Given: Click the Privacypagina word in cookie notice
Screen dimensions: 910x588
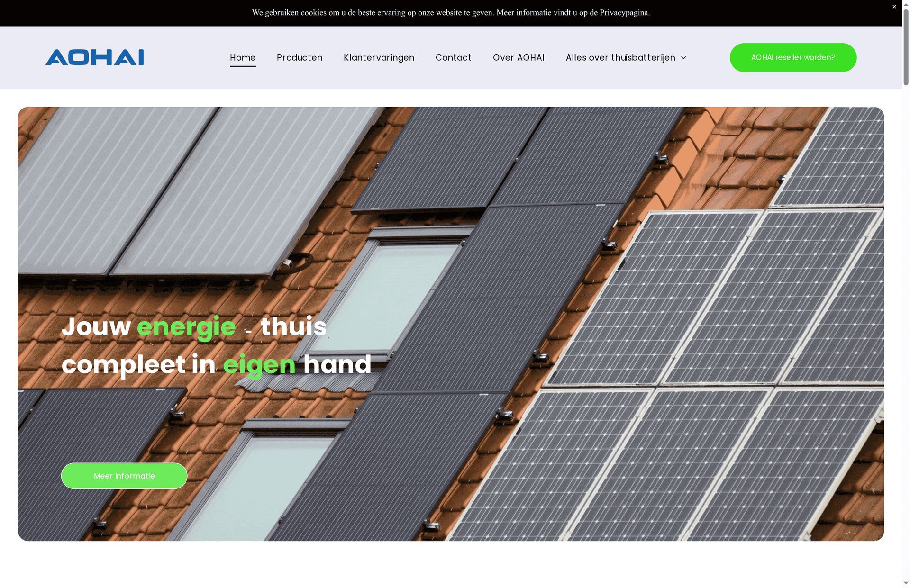Looking at the screenshot, I should click(624, 13).
